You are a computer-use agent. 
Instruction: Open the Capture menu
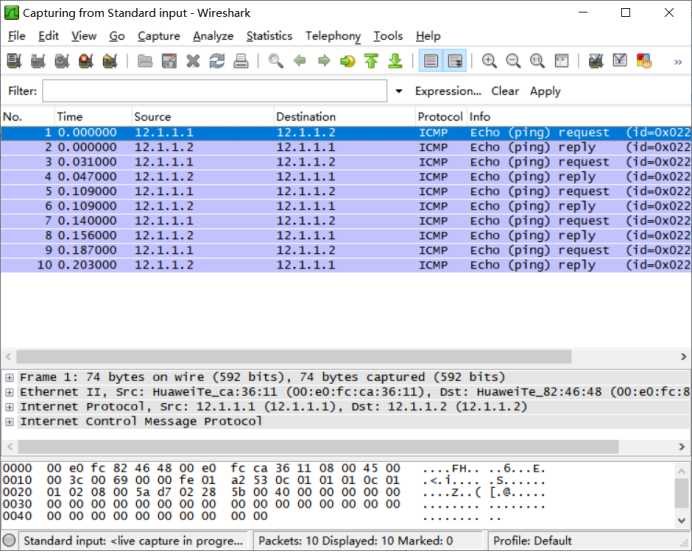[158, 36]
